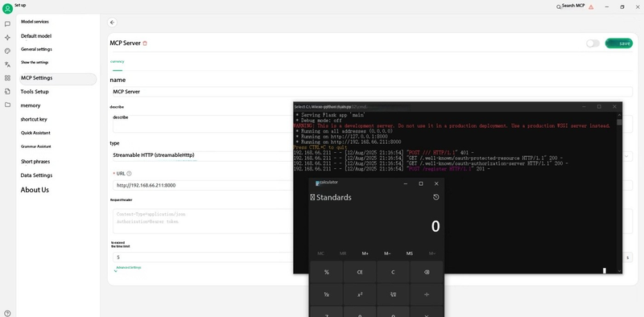Click the back arrow button
644x317 pixels.
pos(112,23)
